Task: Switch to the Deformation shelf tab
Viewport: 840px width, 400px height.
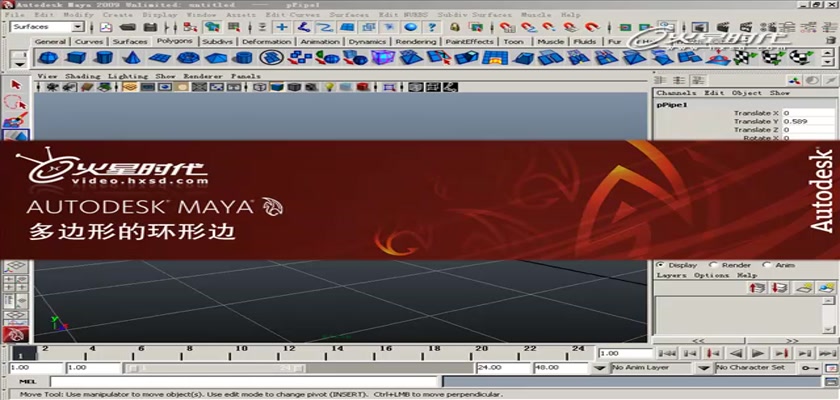Action: [x=266, y=41]
